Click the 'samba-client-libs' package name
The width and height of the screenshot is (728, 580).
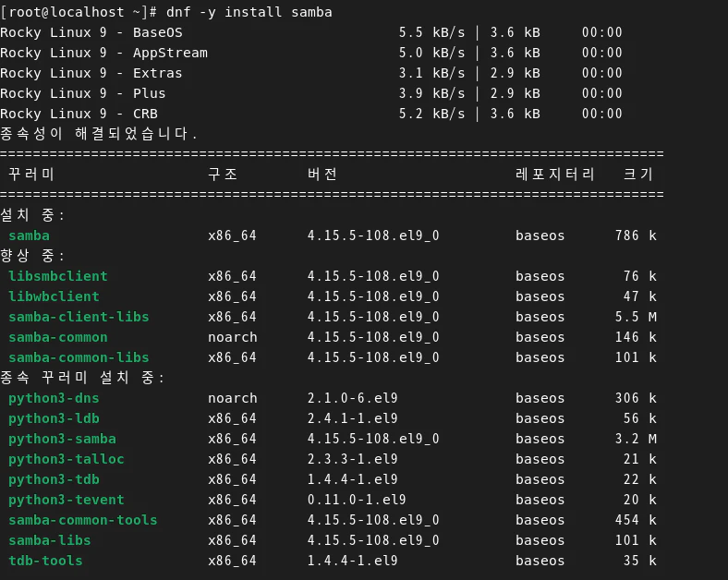point(79,318)
